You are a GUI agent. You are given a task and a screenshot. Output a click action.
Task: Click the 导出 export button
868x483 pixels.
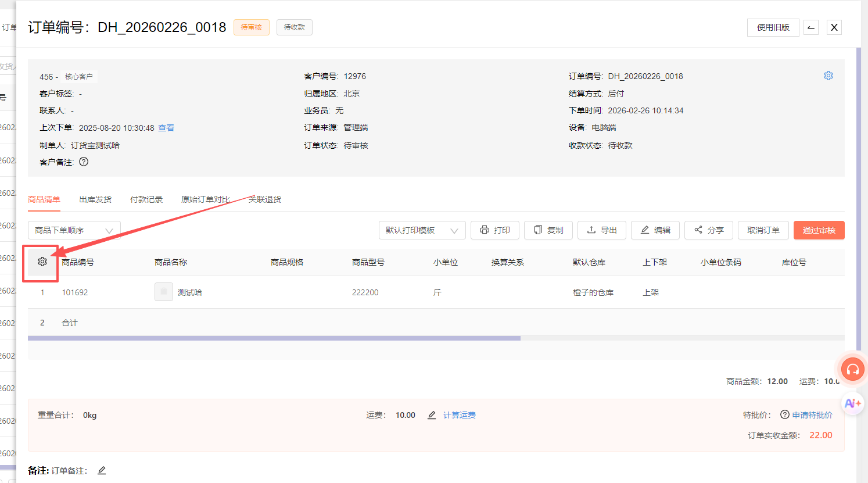(602, 230)
